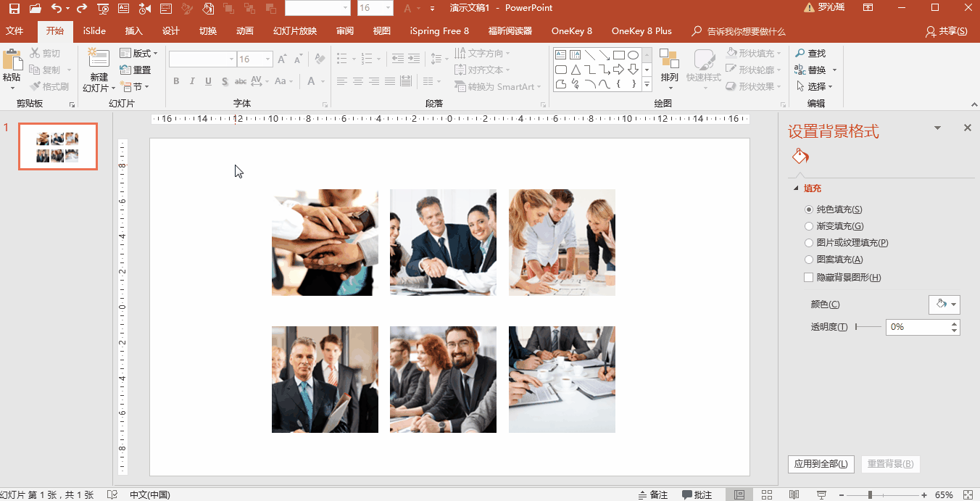Align text left in paragraph group
The image size is (980, 501).
tap(342, 81)
